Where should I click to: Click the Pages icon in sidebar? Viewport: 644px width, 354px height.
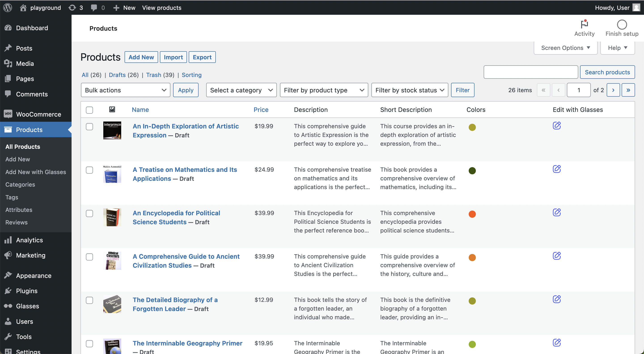[8, 79]
